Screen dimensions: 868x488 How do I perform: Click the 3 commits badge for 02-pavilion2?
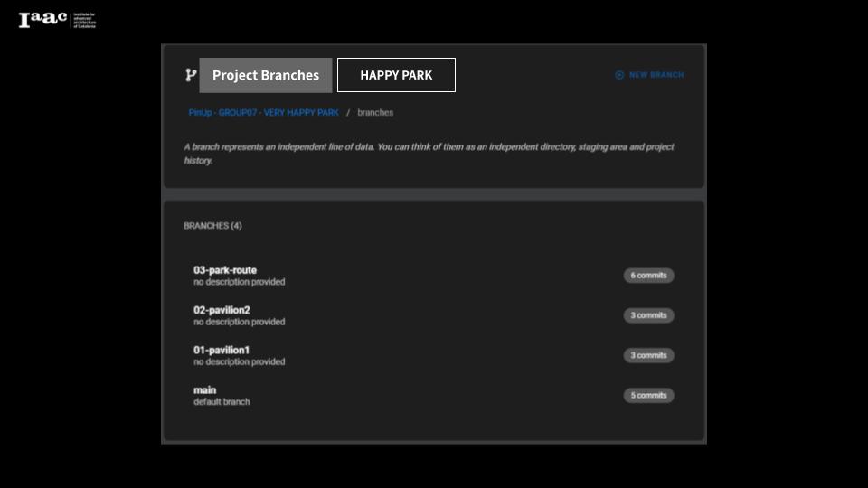[x=648, y=315]
